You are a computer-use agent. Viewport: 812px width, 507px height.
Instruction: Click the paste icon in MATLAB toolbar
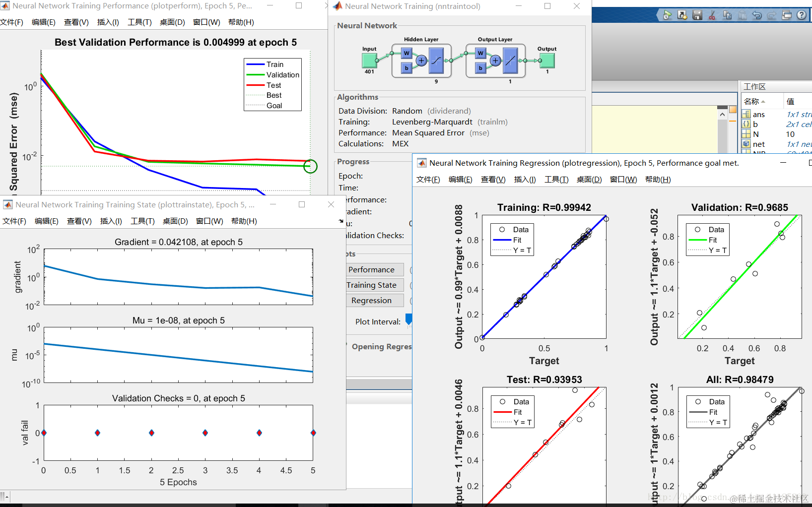click(742, 15)
